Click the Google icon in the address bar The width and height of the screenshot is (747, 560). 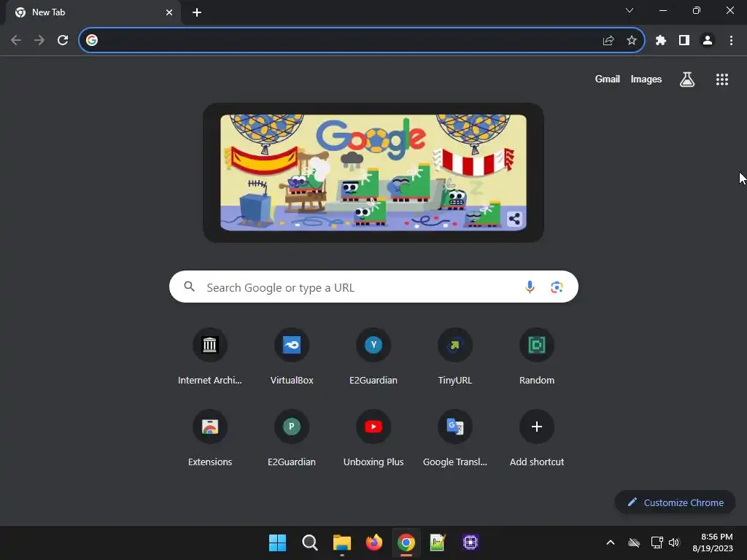click(x=92, y=41)
